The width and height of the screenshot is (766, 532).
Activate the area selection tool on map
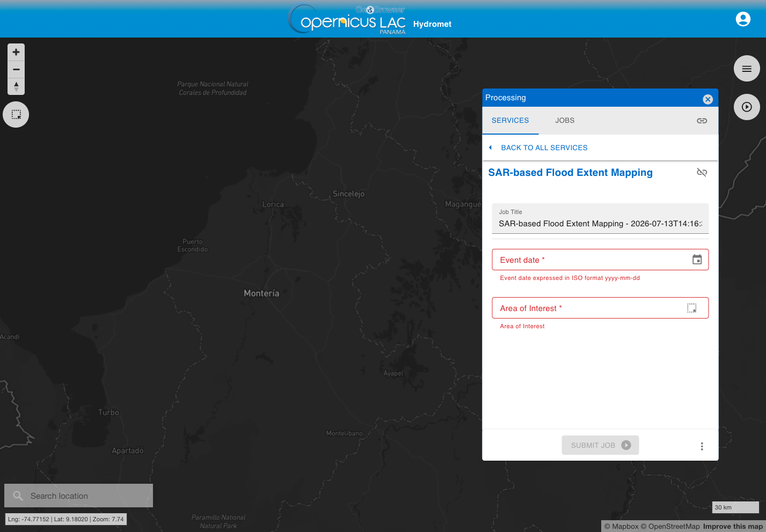point(16,115)
